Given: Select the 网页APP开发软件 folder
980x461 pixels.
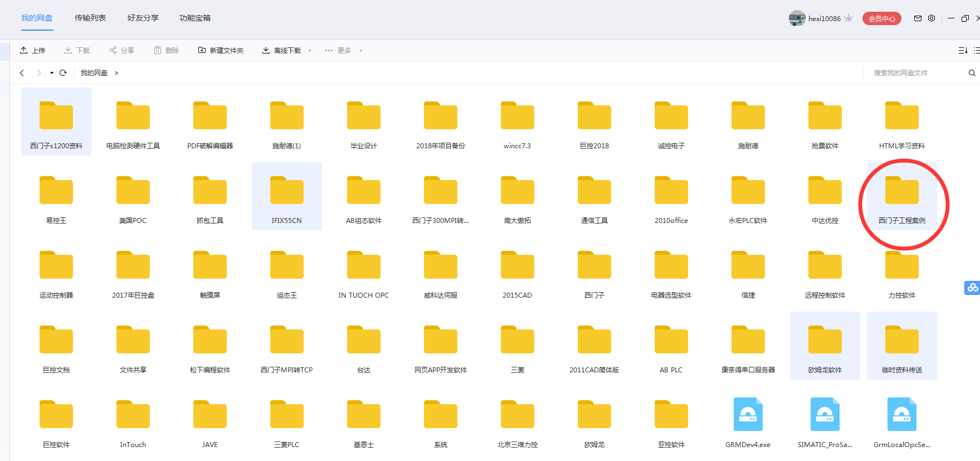Looking at the screenshot, I should 441,346.
